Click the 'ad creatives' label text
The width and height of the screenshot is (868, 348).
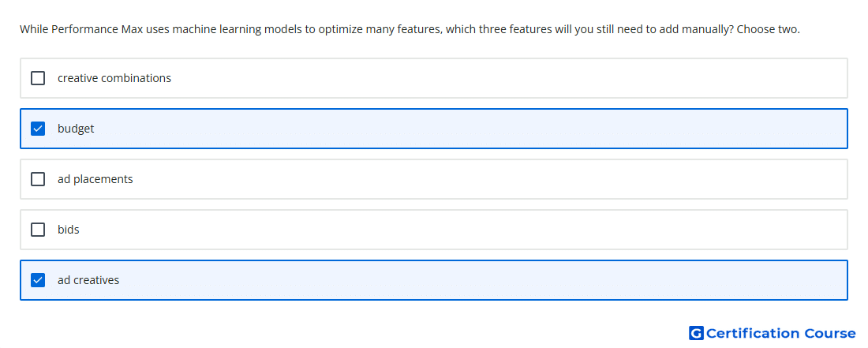[88, 280]
